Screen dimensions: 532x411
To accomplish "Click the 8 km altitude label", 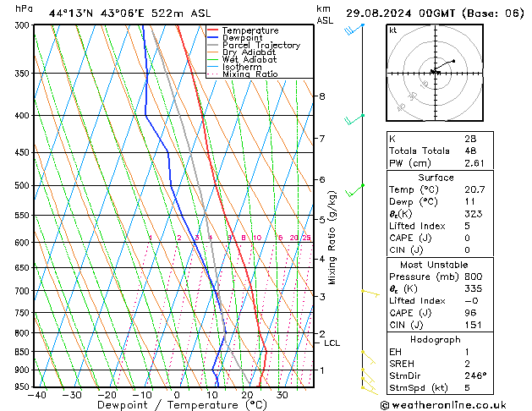I will [x=322, y=96].
